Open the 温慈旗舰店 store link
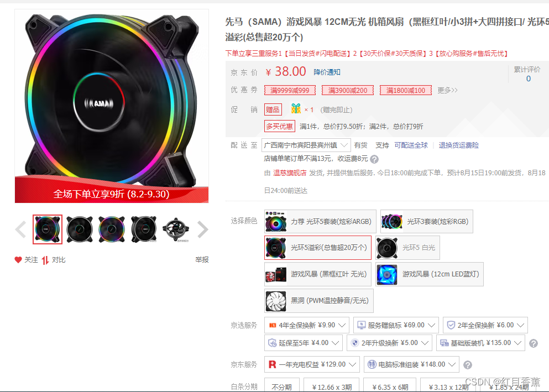 point(290,173)
